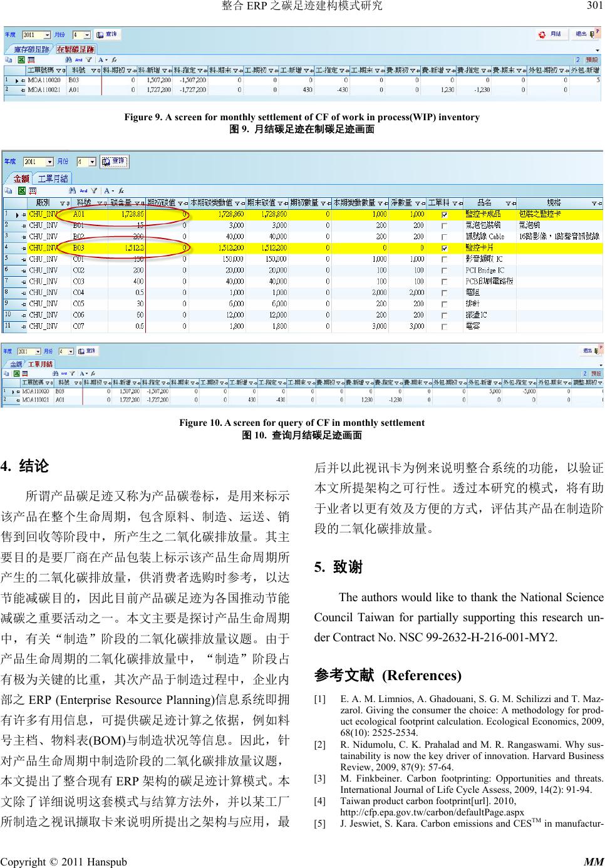Click the funnel filter icon in middle grid toolbar
The height and width of the screenshot is (868, 605).
(94, 190)
